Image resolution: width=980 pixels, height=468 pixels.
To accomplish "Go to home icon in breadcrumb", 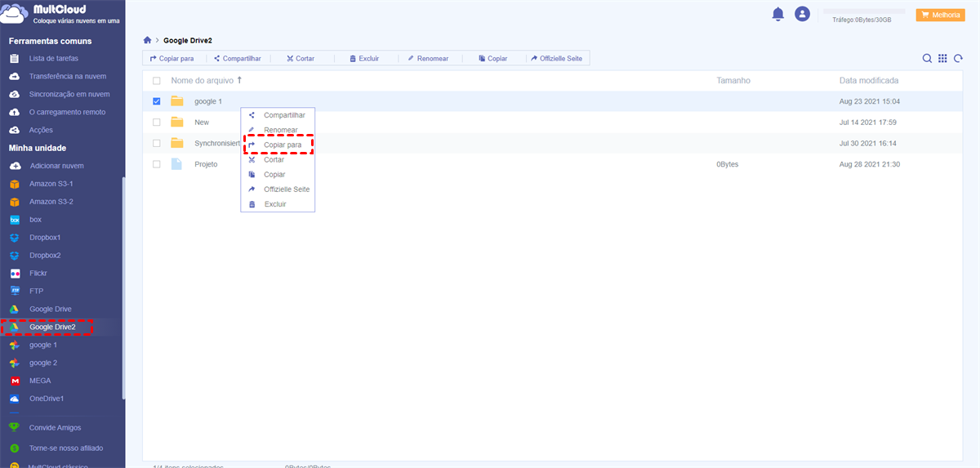I will [x=147, y=39].
